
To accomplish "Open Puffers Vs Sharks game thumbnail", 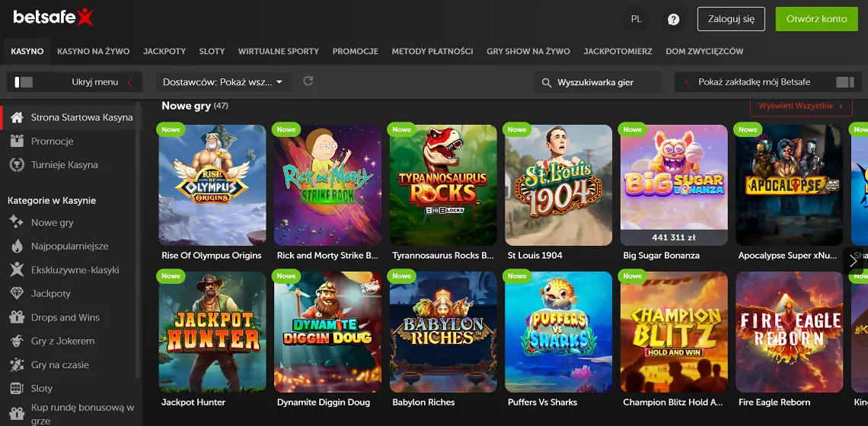I will (559, 332).
